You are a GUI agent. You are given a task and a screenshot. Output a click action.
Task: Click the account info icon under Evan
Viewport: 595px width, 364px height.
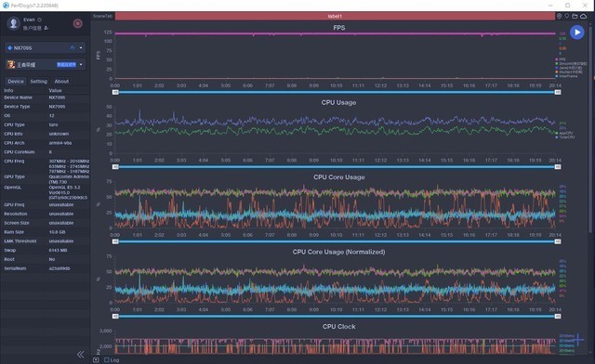coord(46,28)
